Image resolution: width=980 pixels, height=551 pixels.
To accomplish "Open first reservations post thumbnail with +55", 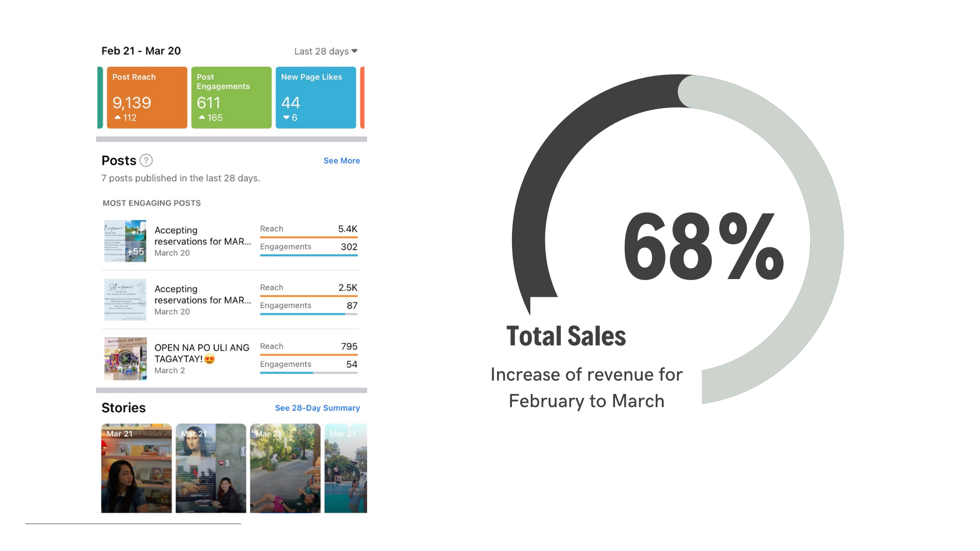I will (x=125, y=241).
